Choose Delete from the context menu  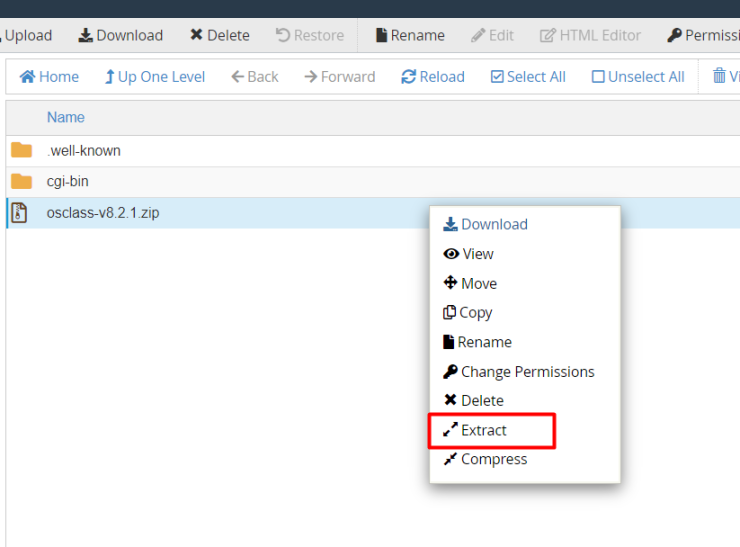[x=473, y=401]
